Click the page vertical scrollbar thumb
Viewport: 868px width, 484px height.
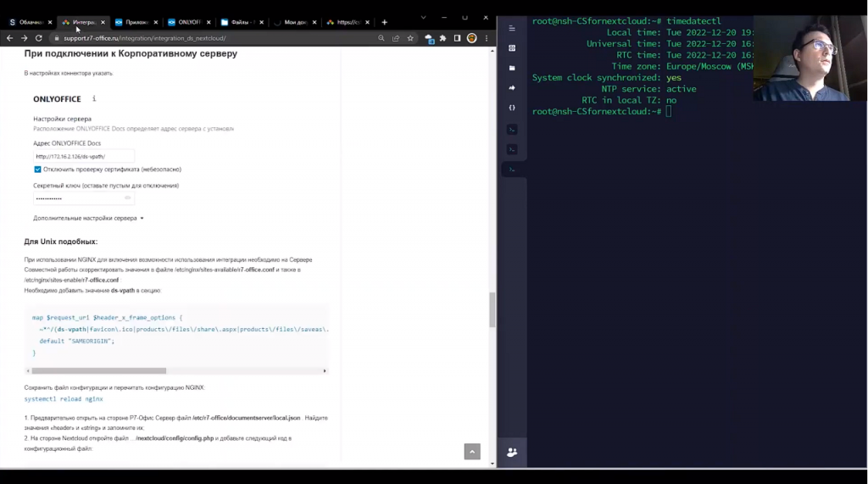(492, 310)
